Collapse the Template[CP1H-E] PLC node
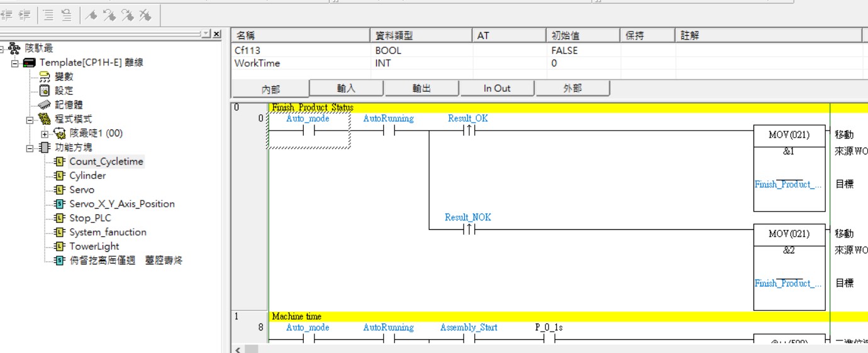Screen dimensions: 868x353 14,63
